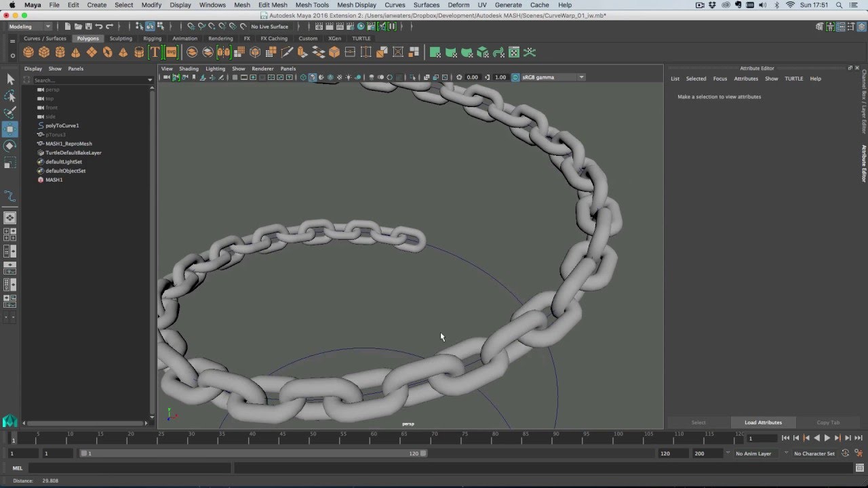
Task: Toggle the sRGB gamma color management icon
Action: (515, 77)
